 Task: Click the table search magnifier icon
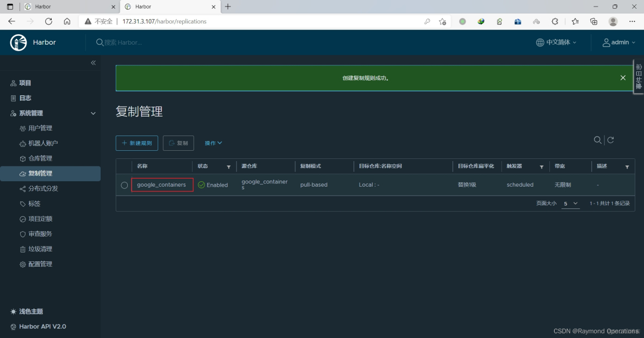pyautogui.click(x=597, y=140)
